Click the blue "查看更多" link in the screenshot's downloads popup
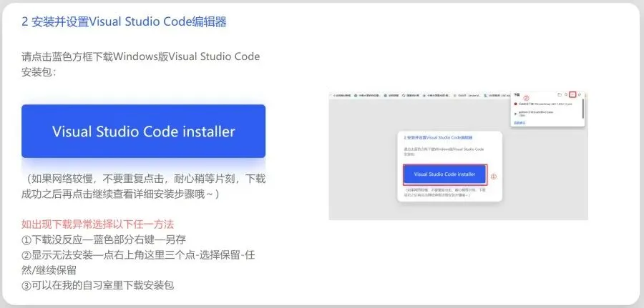Image resolution: width=644 pixels, height=308 pixels. (519, 123)
